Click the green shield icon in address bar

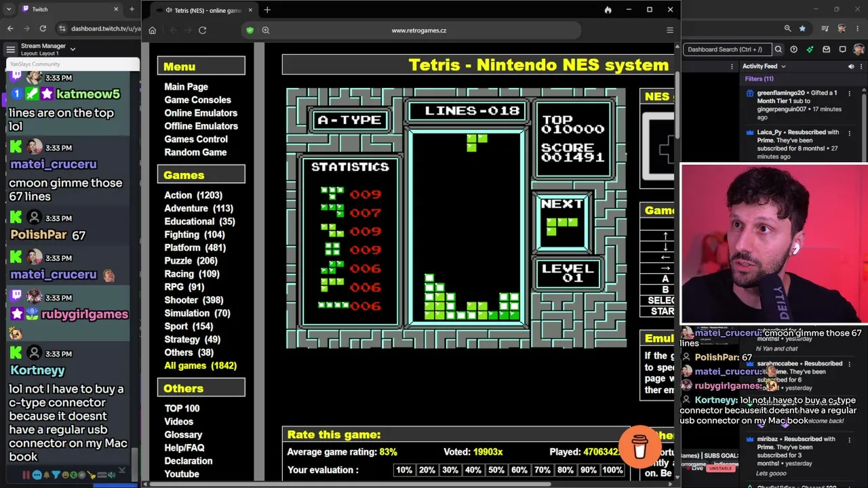click(250, 30)
